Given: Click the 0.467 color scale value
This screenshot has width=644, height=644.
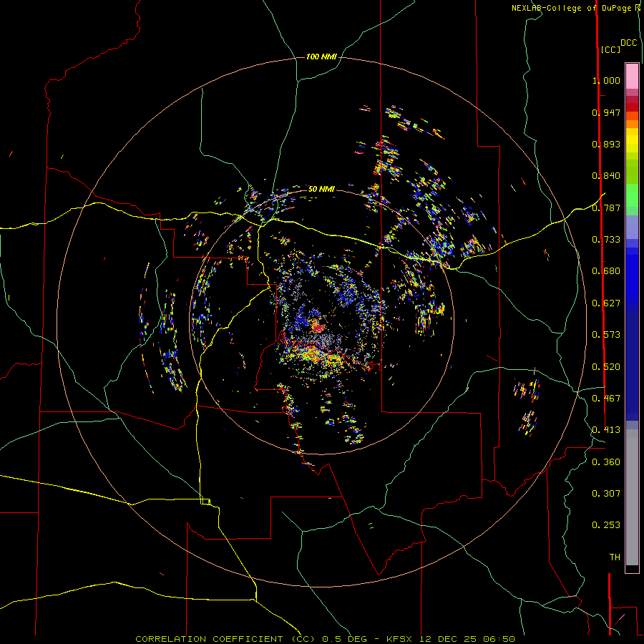Looking at the screenshot, I should coord(606,399).
